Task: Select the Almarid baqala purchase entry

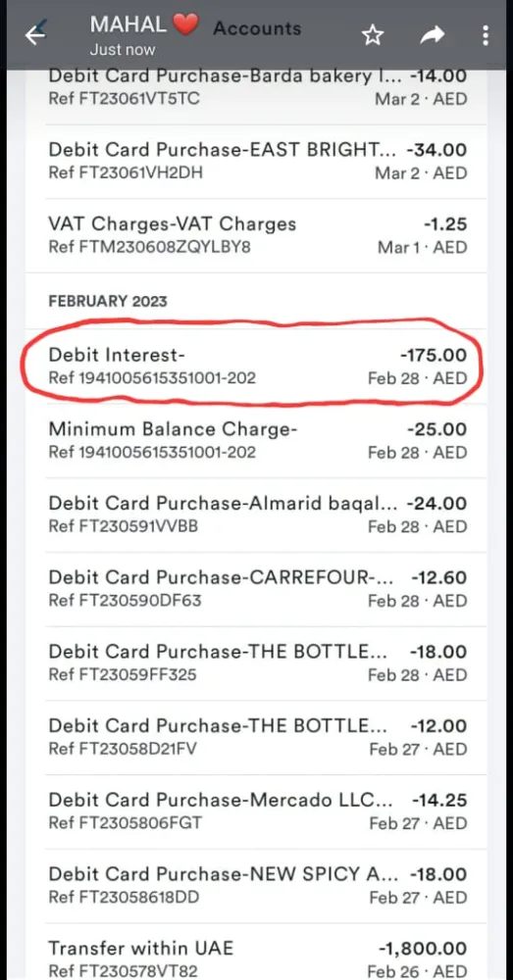Action: pos(257,514)
